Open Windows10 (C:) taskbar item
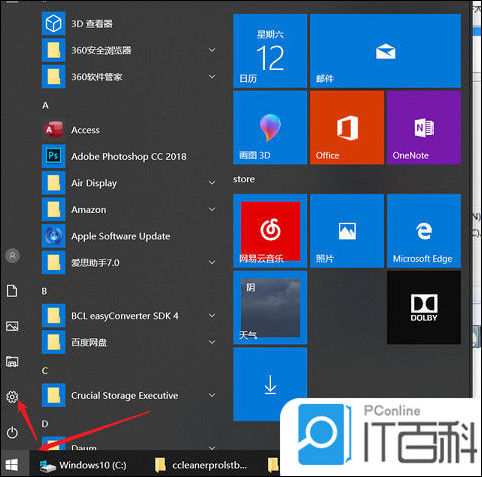The width and height of the screenshot is (482, 477). click(x=83, y=465)
